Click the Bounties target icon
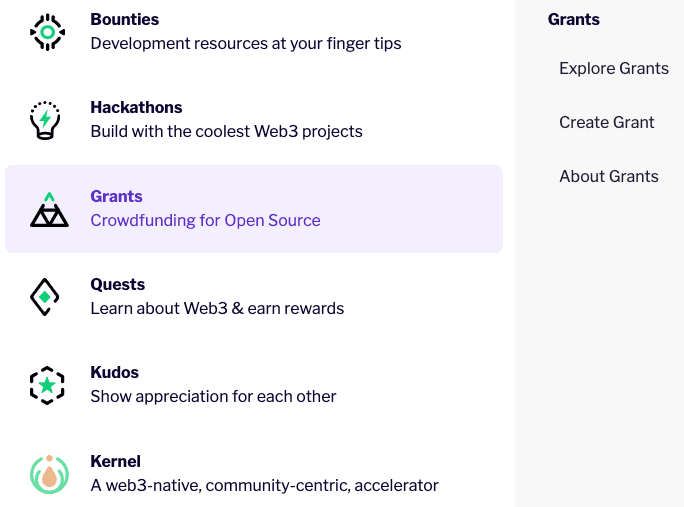Image resolution: width=684 pixels, height=507 pixels. pos(48,33)
